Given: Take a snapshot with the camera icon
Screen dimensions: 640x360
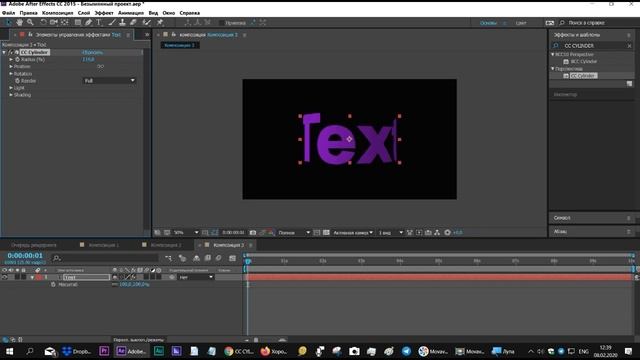Looking at the screenshot, I should tap(253, 233).
